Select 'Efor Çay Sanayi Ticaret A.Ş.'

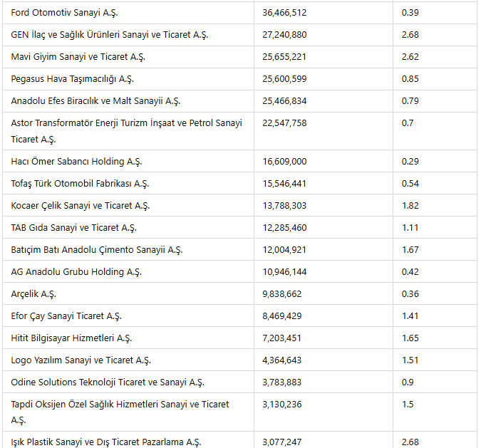tap(66, 316)
